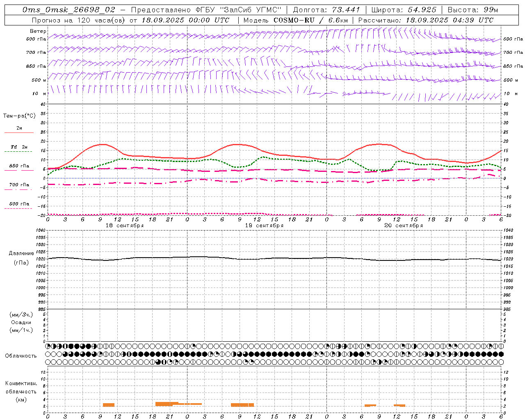The image size is (525, 420).
Task: Click the (км) unit of convective cloudiness
Action: coord(21,399)
